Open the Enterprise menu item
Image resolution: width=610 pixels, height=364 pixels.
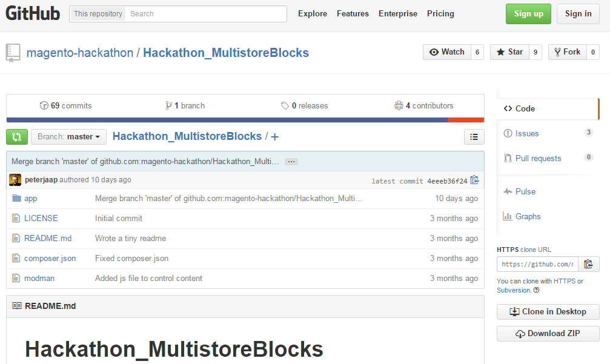(x=398, y=13)
